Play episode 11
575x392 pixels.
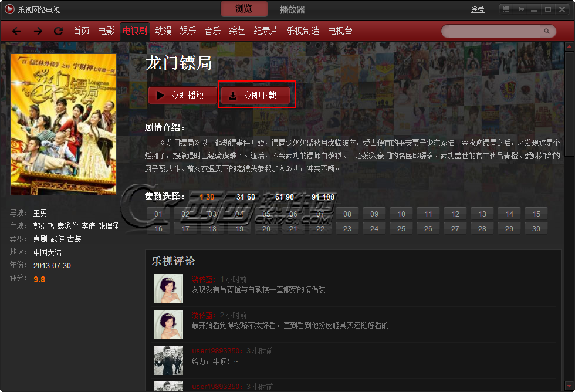428,214
